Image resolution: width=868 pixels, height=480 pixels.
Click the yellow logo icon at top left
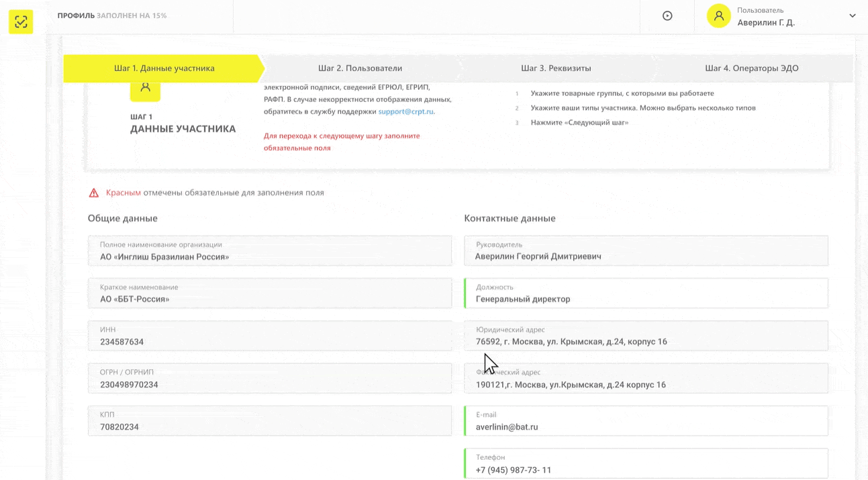tap(21, 21)
